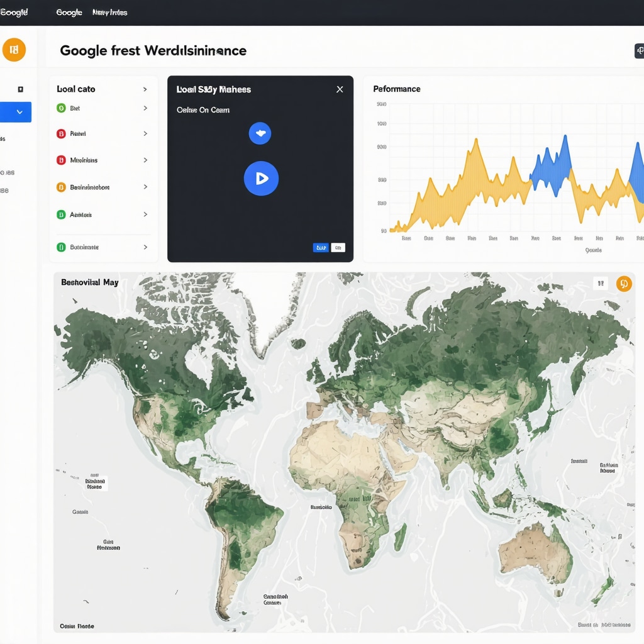Click the Google frest page title heading
Screen dimensions: 644x644
(153, 50)
